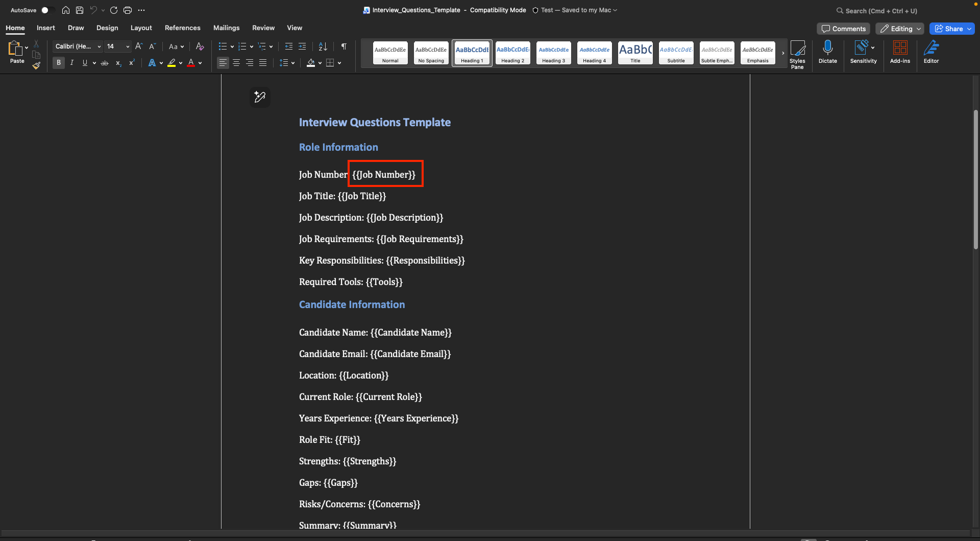Image resolution: width=980 pixels, height=541 pixels.
Task: Clear all formatting icon
Action: click(200, 46)
